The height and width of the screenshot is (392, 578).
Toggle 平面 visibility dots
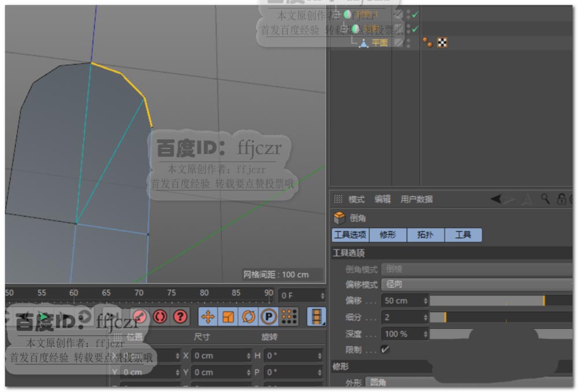tap(409, 43)
